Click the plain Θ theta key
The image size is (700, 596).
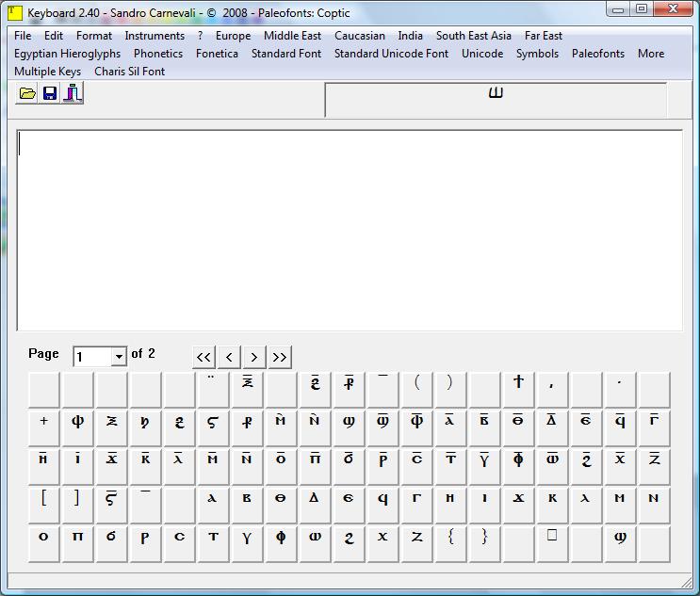[281, 506]
